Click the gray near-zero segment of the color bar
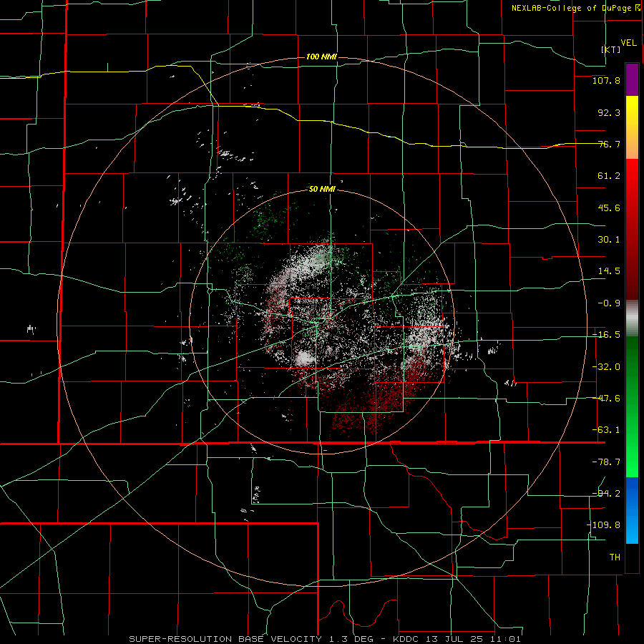The image size is (644, 644). click(x=632, y=318)
